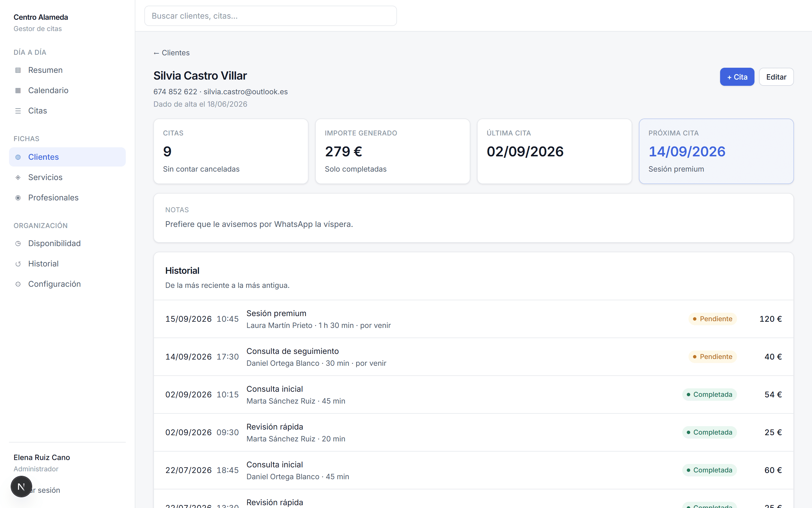This screenshot has height=508, width=812.
Task: Add a new appointment with + Cita
Action: pyautogui.click(x=737, y=77)
